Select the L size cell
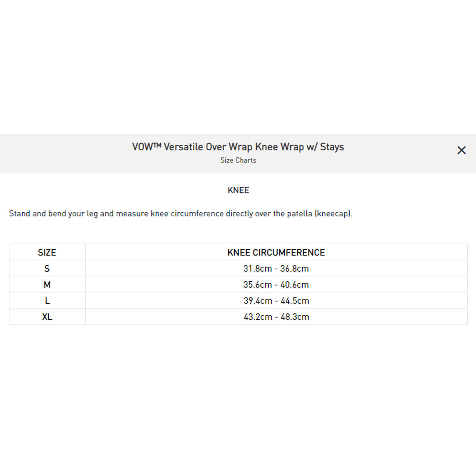 pyautogui.click(x=47, y=301)
